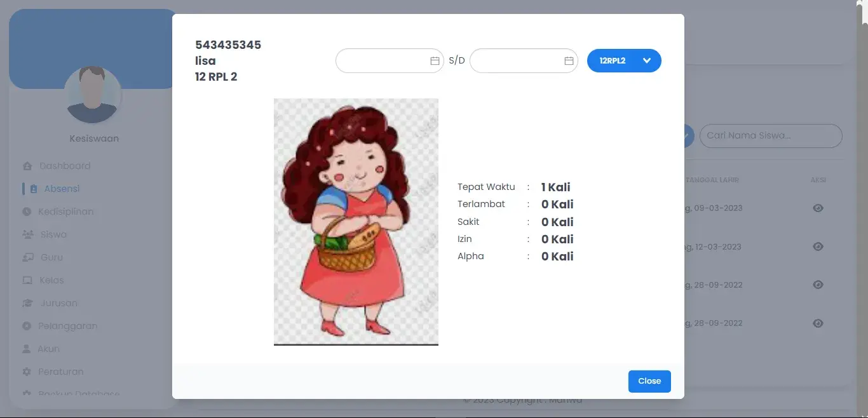View details eye icon for 12-03-2023 row

(x=818, y=246)
